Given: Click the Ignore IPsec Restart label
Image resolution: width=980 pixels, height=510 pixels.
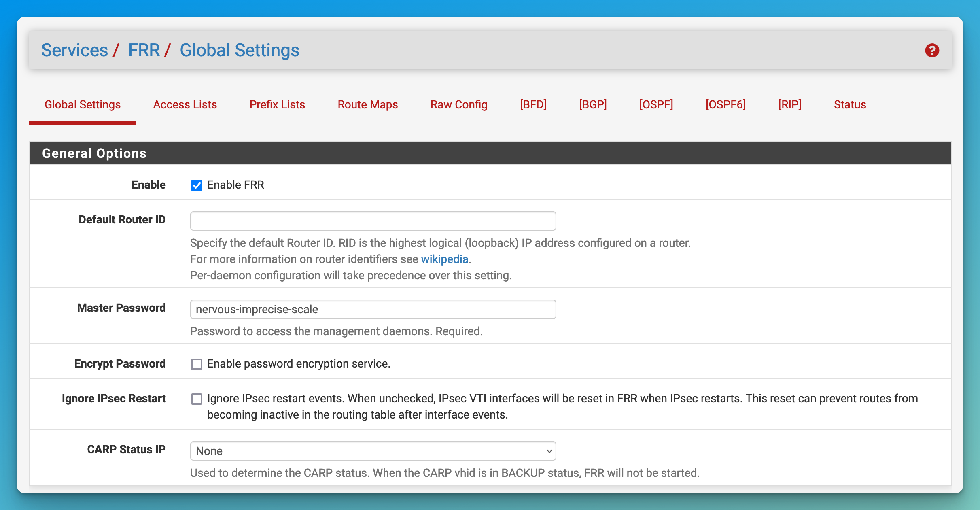Looking at the screenshot, I should pyautogui.click(x=114, y=398).
